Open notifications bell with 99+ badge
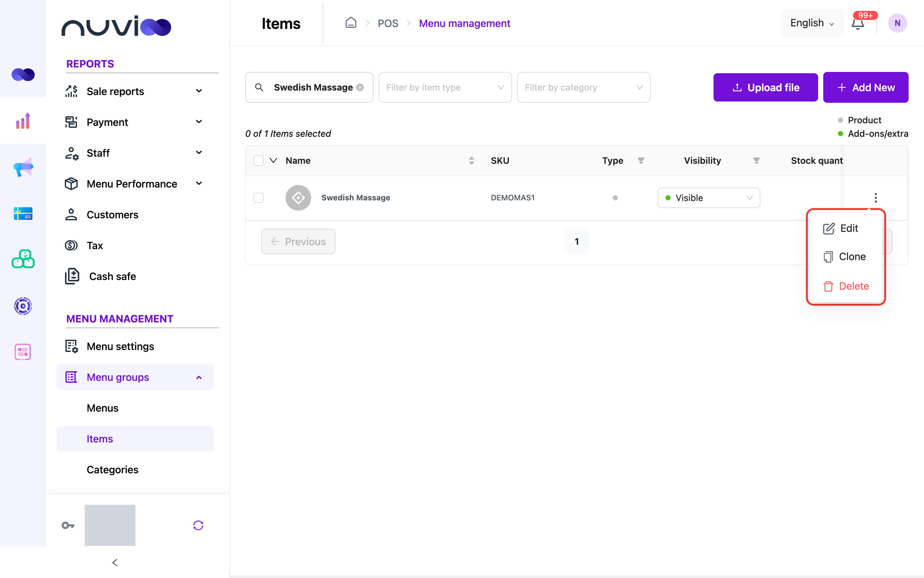 (x=858, y=23)
